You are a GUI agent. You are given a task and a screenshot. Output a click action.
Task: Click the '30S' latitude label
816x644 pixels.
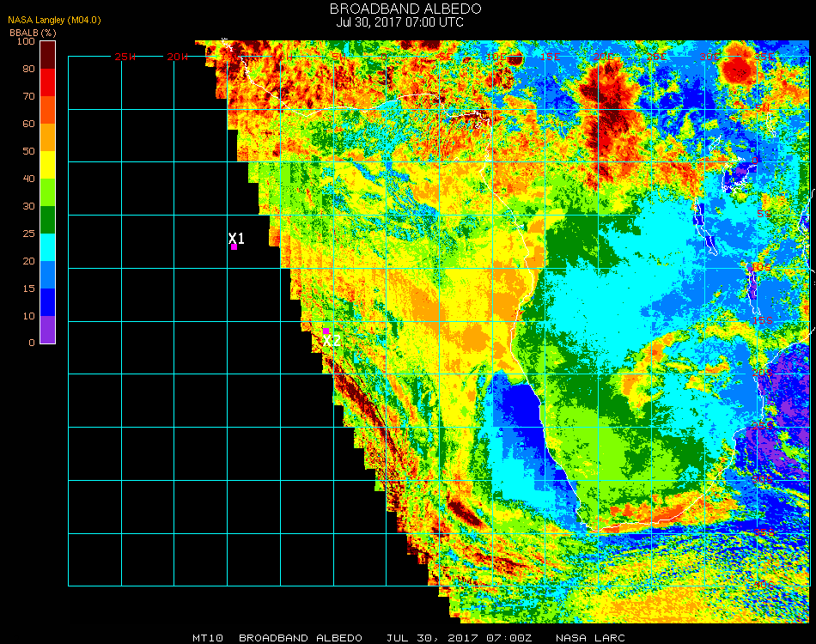(763, 479)
